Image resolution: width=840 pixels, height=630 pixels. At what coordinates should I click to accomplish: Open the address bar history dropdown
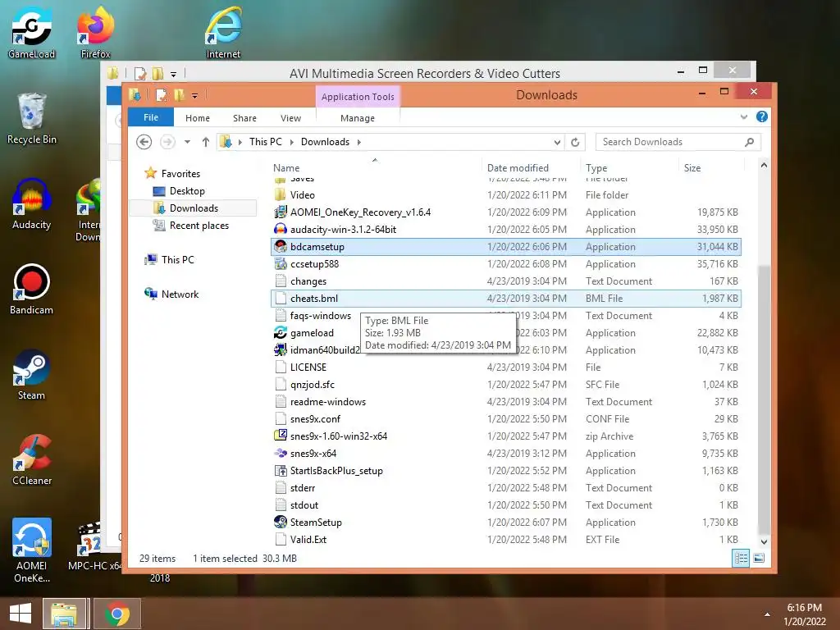(557, 142)
